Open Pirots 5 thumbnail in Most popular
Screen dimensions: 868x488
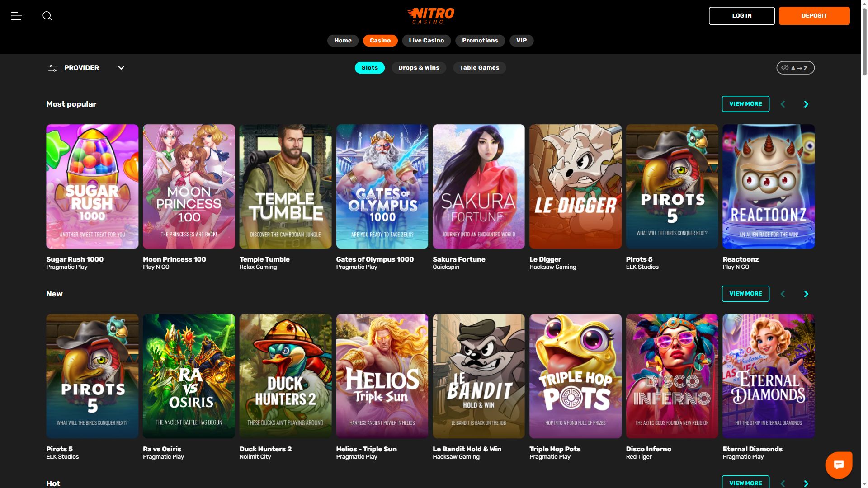point(672,187)
